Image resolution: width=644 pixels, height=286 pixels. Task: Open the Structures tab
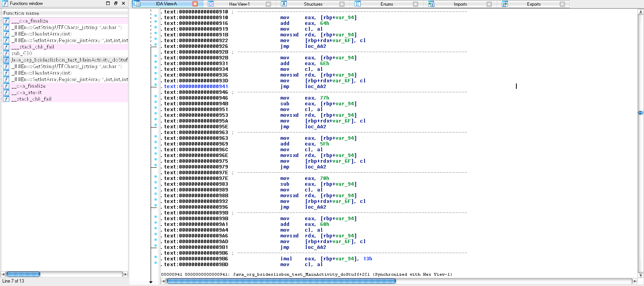tap(313, 4)
